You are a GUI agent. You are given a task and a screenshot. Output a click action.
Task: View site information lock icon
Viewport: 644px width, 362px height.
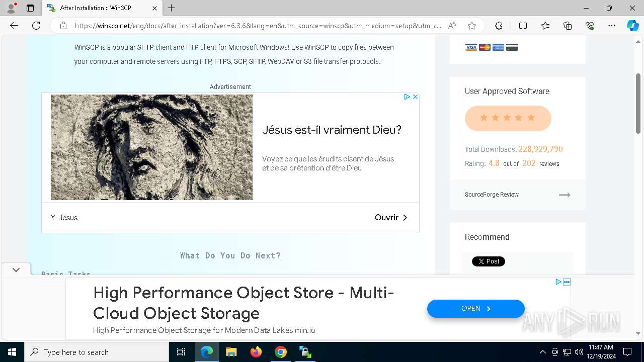pyautogui.click(x=63, y=26)
